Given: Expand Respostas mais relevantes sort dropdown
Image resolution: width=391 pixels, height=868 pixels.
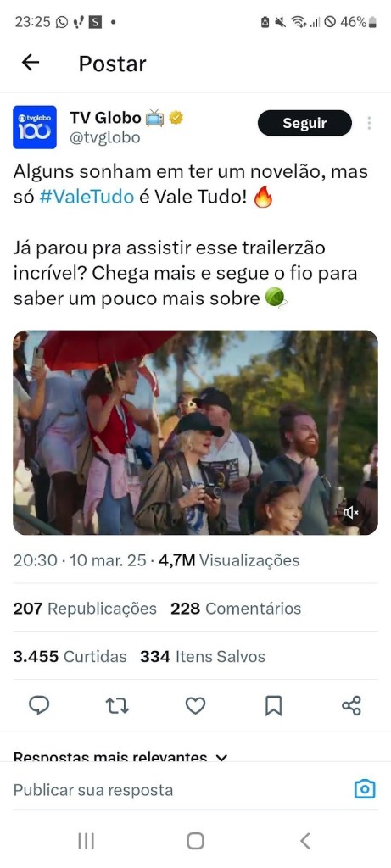Looking at the screenshot, I should 120,756.
